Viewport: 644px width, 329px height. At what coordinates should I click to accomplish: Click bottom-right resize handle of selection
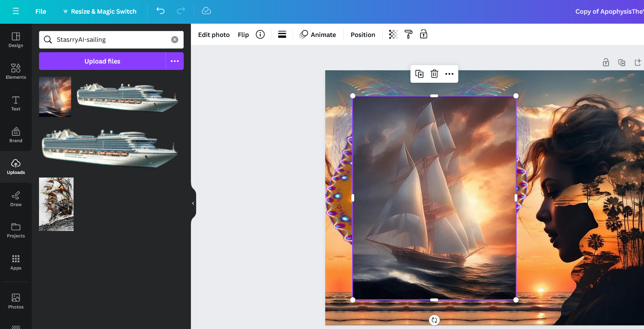click(x=516, y=300)
